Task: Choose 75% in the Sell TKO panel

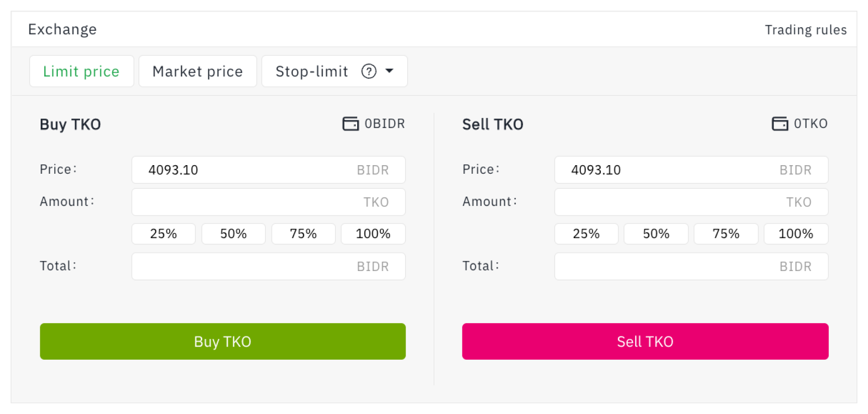Action: (x=726, y=234)
